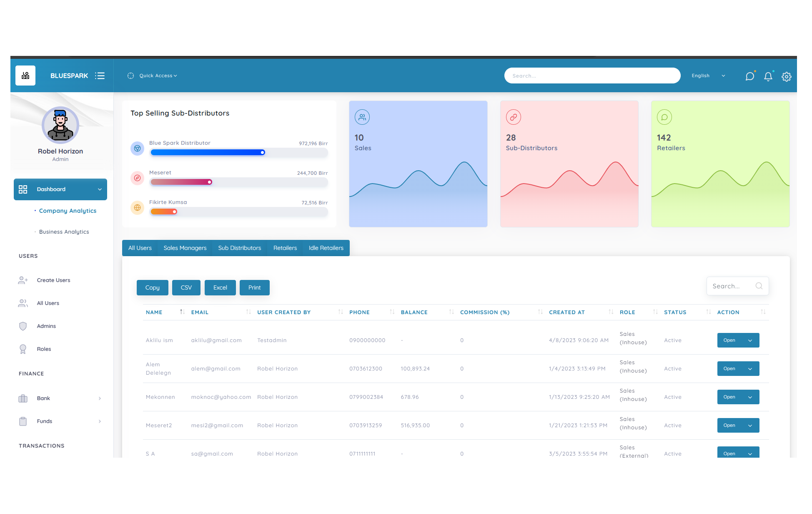The width and height of the screenshot is (812, 514).
Task: Open the settings gear icon
Action: tap(786, 76)
